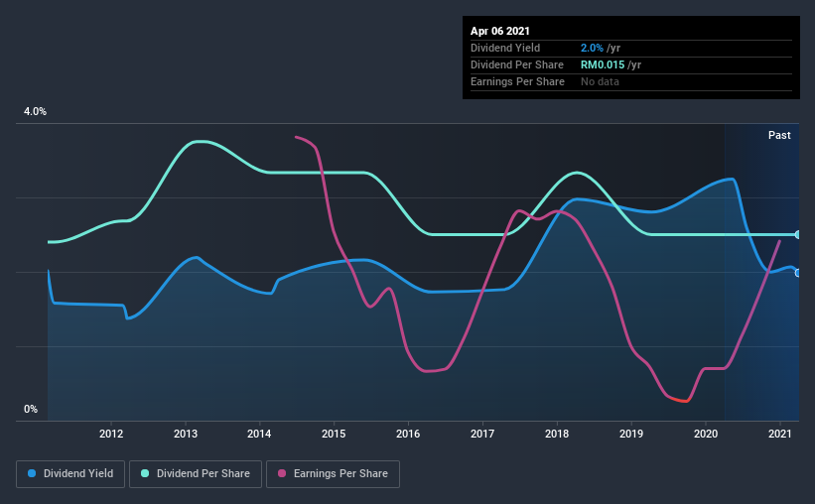Viewport: 815px width, 504px height.
Task: Toggle the Dividend Yield legend button
Action: (x=70, y=474)
